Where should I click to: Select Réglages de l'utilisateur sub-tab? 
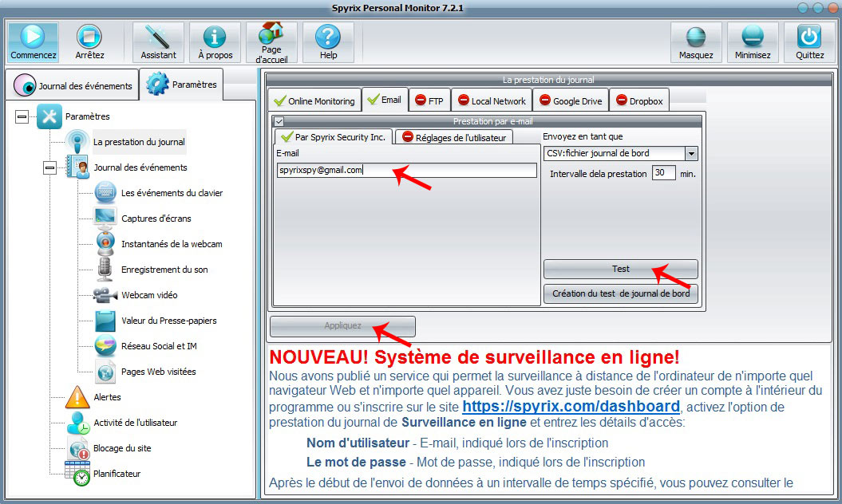[454, 137]
